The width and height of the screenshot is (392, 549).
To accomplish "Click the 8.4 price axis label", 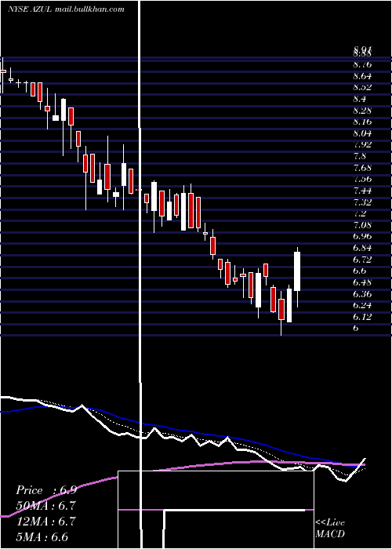I will [360, 100].
